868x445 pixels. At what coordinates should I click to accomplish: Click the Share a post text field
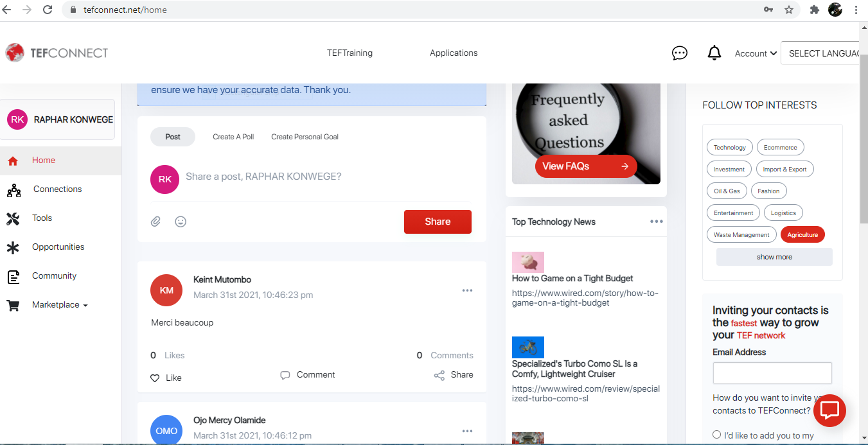pyautogui.click(x=328, y=177)
